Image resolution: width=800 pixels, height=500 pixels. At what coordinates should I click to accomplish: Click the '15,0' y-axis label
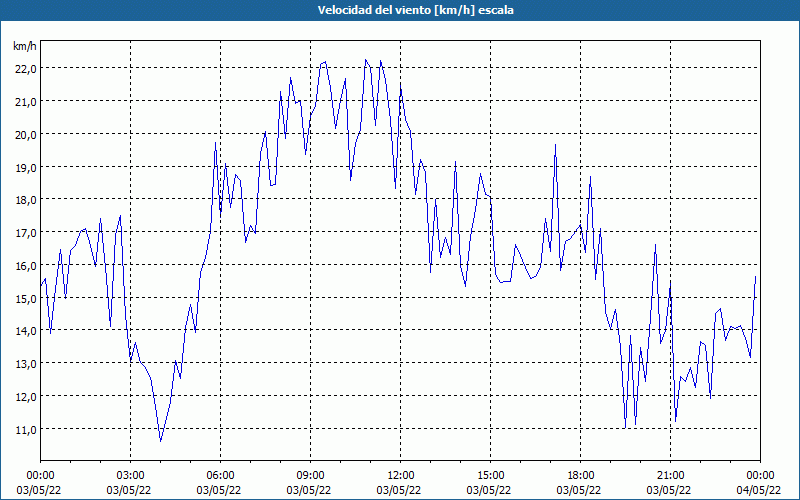point(26,298)
